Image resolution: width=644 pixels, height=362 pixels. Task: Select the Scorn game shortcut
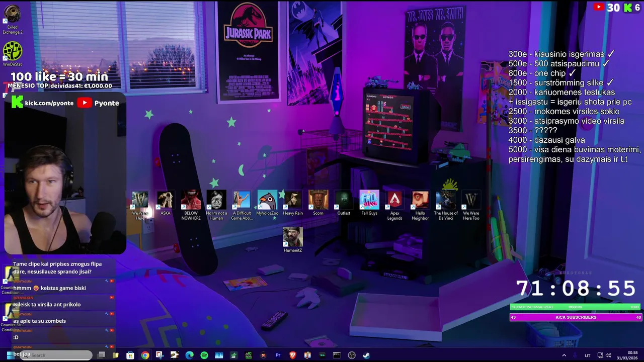pos(318,203)
